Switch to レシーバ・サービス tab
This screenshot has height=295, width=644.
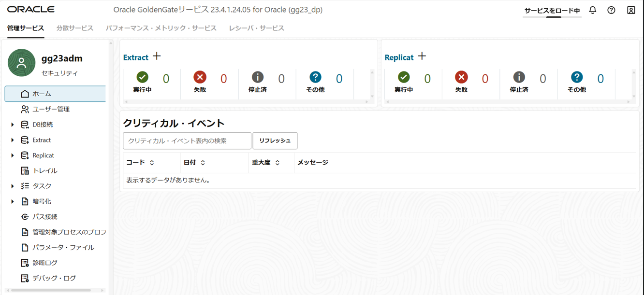point(257,28)
